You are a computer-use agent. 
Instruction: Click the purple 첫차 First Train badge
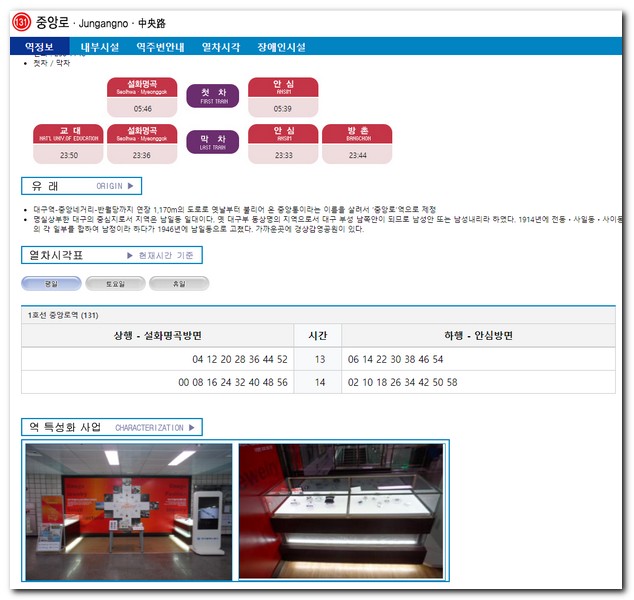point(213,96)
